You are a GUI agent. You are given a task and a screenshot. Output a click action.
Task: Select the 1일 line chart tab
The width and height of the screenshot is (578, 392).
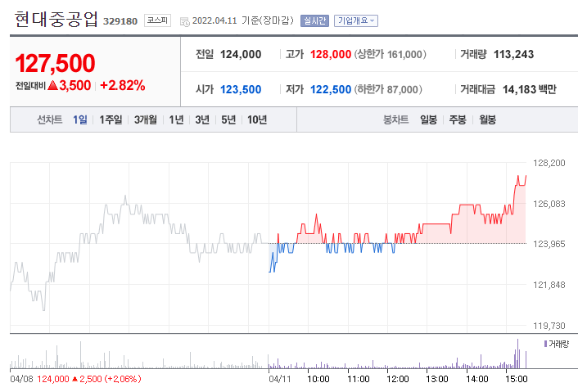coord(80,119)
